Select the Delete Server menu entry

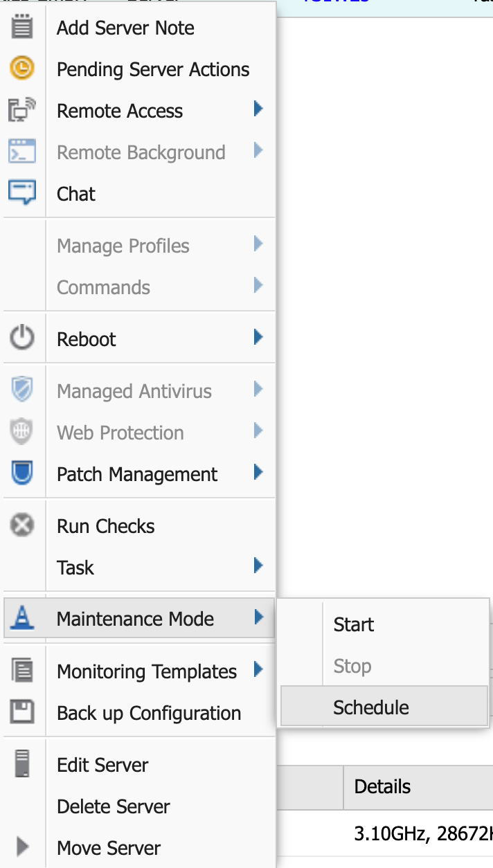click(114, 806)
